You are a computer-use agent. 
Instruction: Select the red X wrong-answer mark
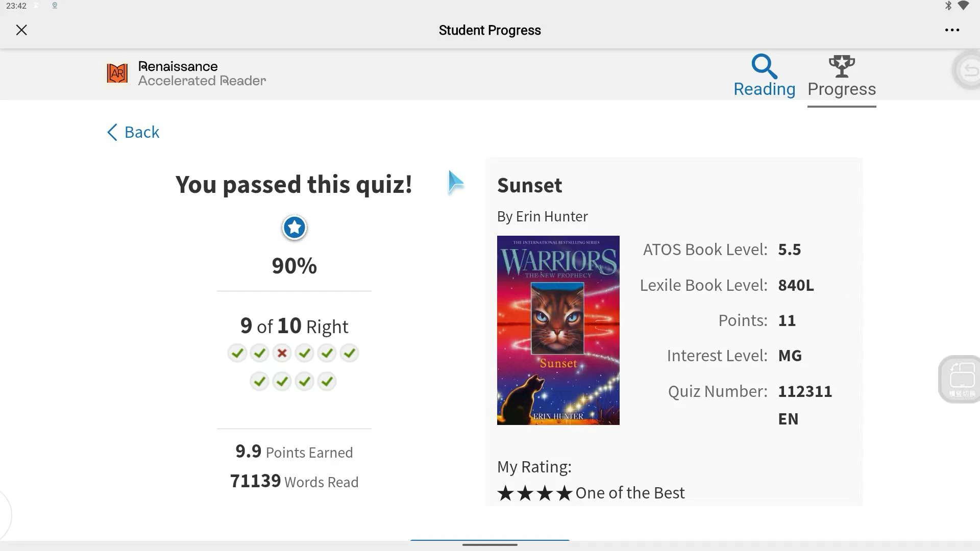tap(282, 353)
